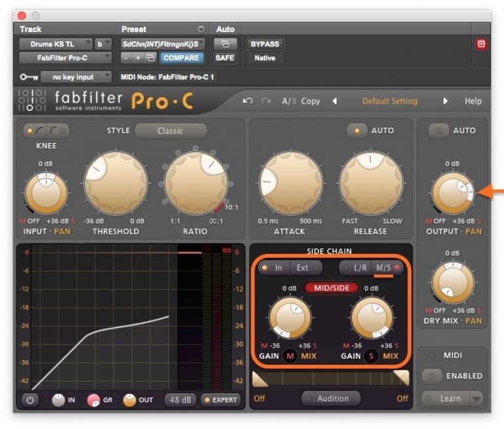Click the INPUT gain knob
The width and height of the screenshot is (504, 429).
(46, 193)
